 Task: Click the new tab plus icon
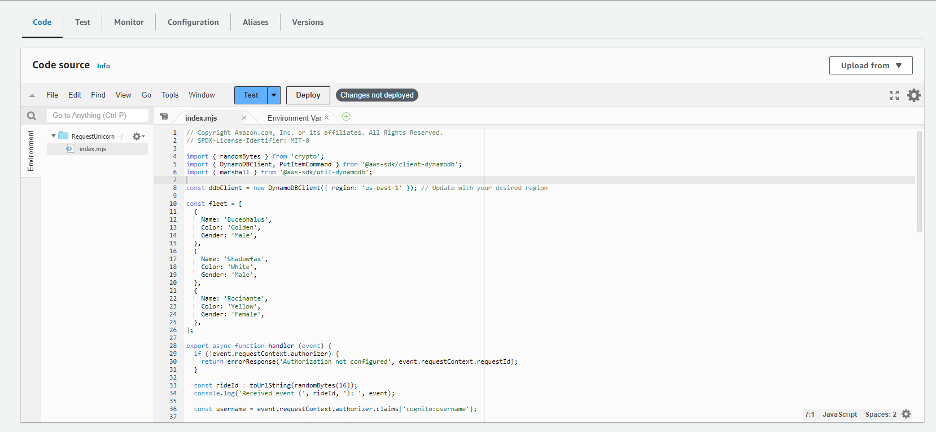pyautogui.click(x=346, y=117)
